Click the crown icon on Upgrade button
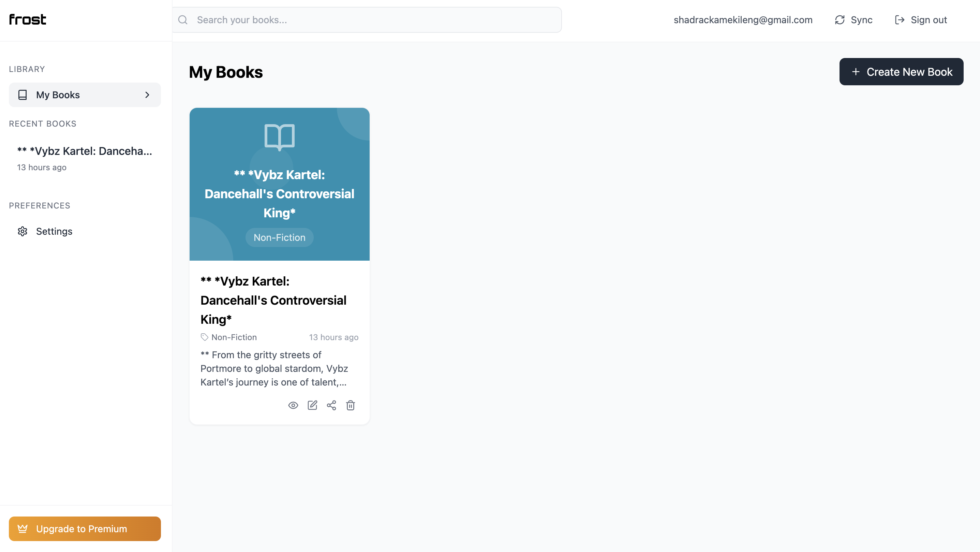980x552 pixels. [23, 529]
